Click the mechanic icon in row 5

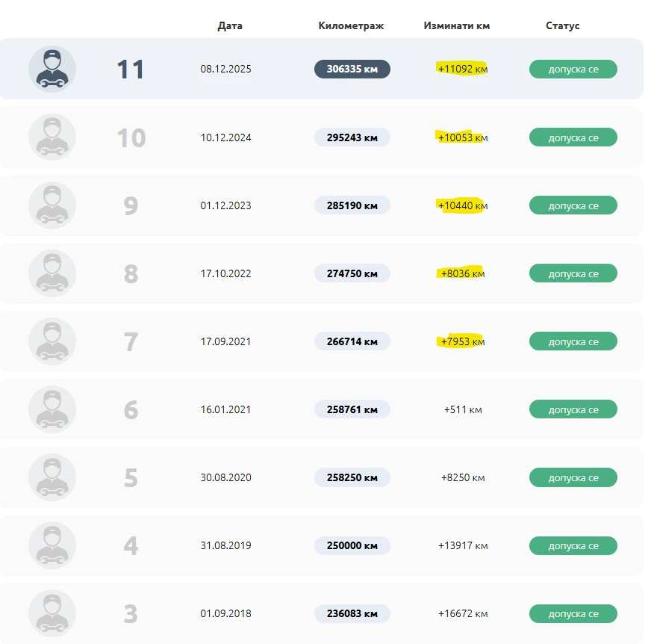pos(52,477)
